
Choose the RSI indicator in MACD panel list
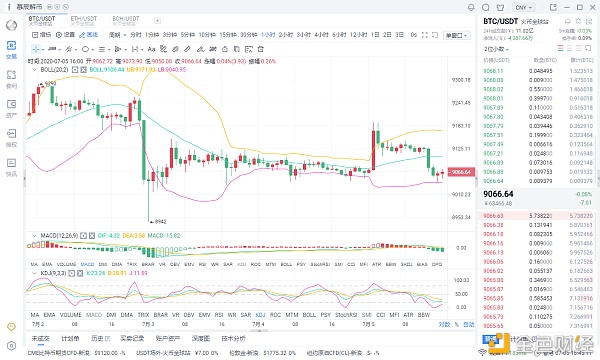click(202, 264)
